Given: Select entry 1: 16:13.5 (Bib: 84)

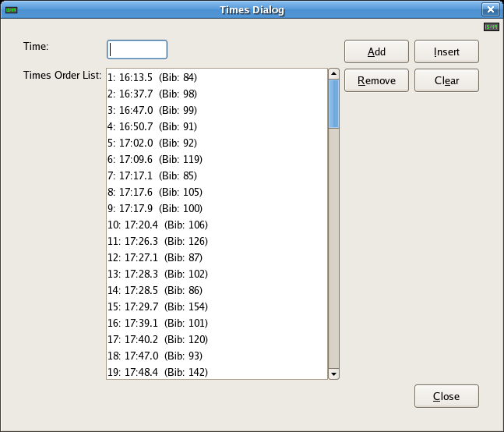Looking at the screenshot, I should coord(152,77).
